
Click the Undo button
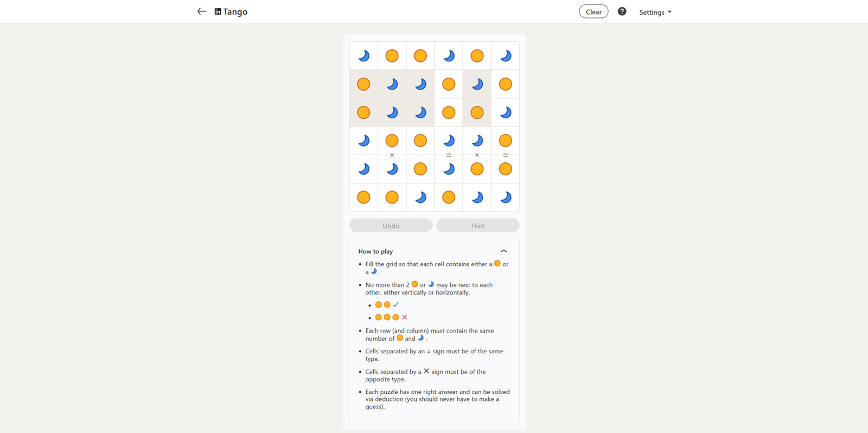coord(391,226)
